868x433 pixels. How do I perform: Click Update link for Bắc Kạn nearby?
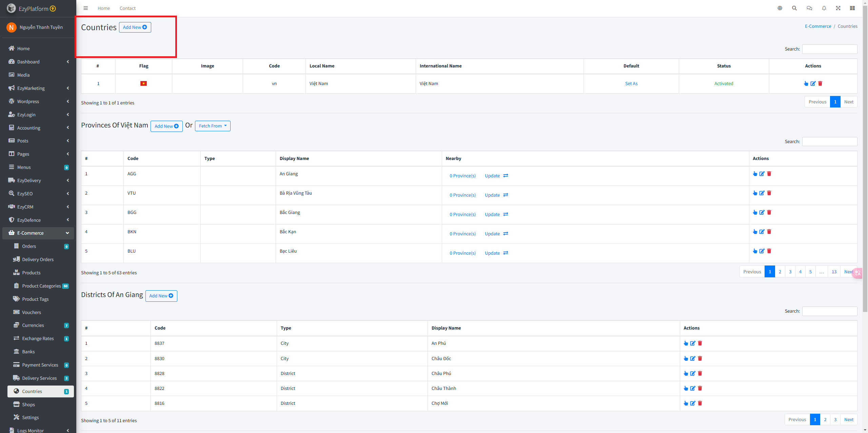(x=492, y=234)
